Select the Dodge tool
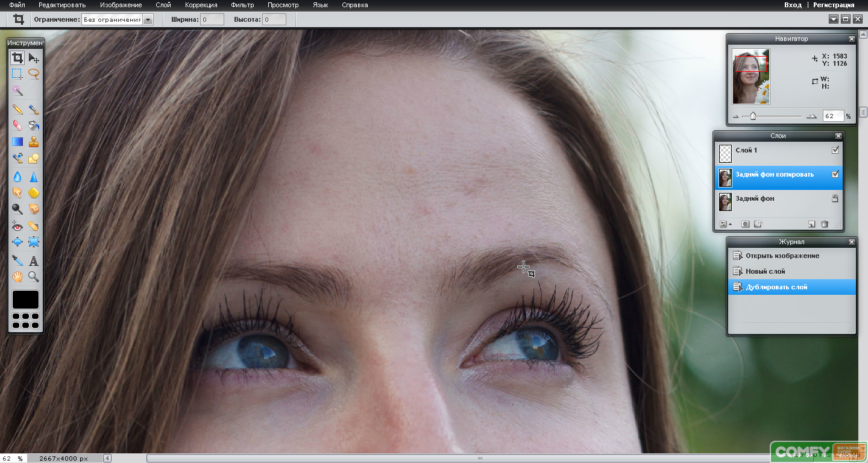Viewport: 868px width, 463px height. [17, 209]
